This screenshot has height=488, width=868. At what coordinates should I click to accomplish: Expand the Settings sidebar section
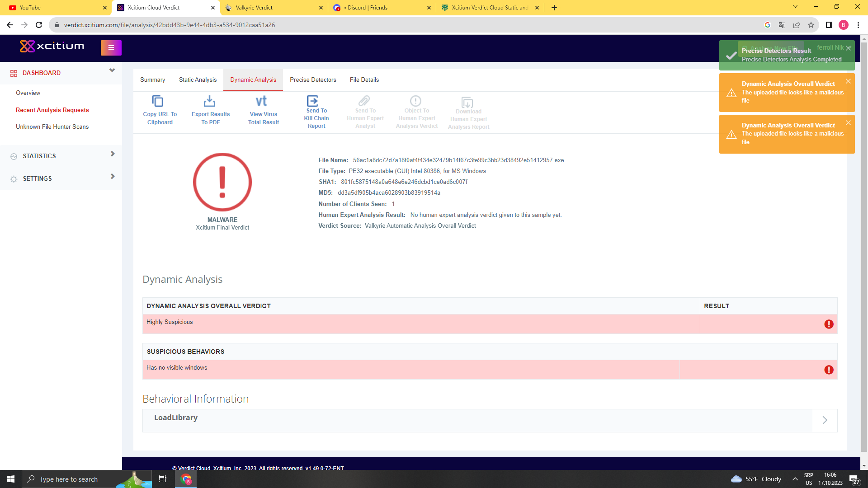pos(113,177)
